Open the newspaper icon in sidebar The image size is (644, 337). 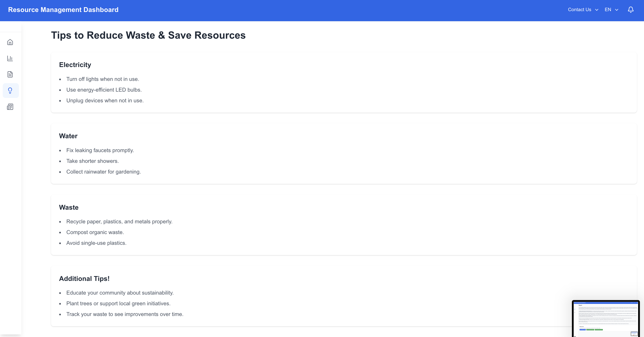(10, 107)
